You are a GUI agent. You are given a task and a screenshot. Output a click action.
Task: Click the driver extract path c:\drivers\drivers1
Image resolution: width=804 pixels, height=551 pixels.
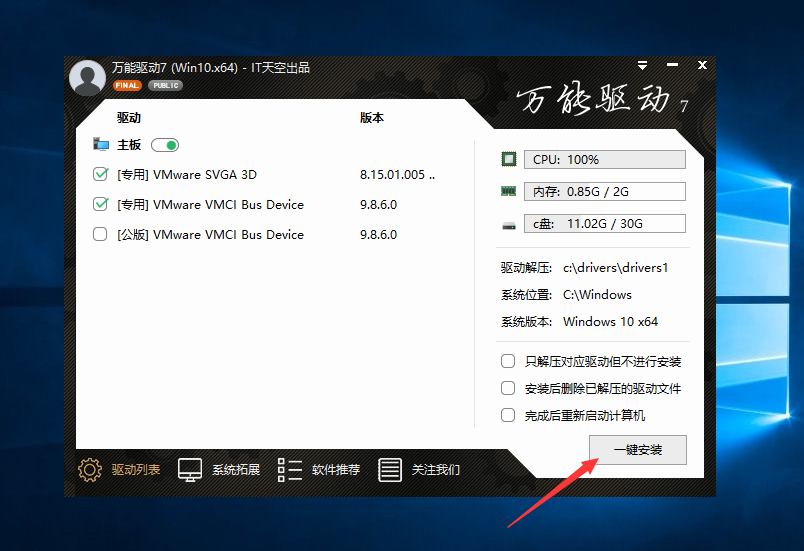click(x=615, y=268)
